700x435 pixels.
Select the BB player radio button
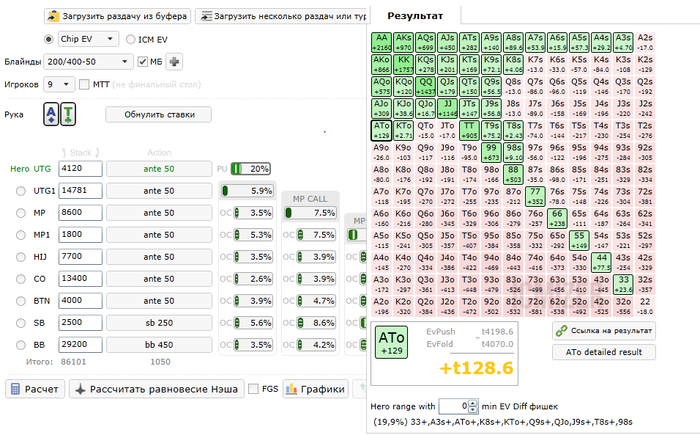(21, 345)
